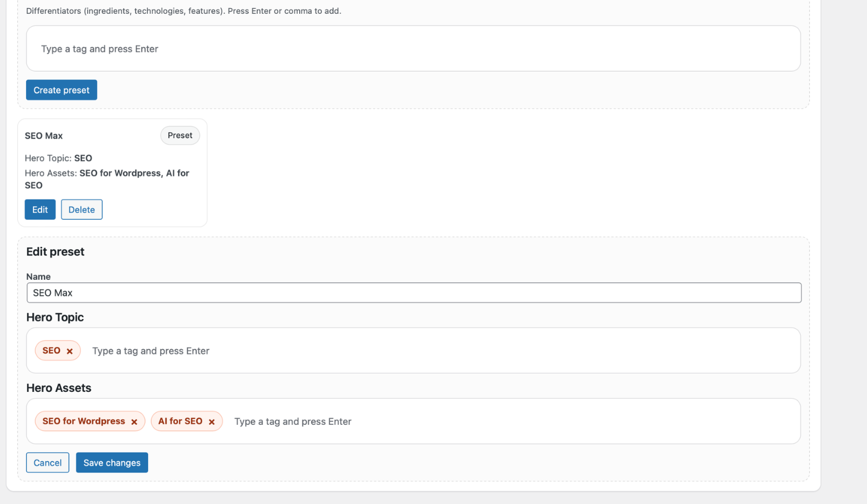
Task: Select the "AI for SEO" pill
Action: tap(179, 421)
